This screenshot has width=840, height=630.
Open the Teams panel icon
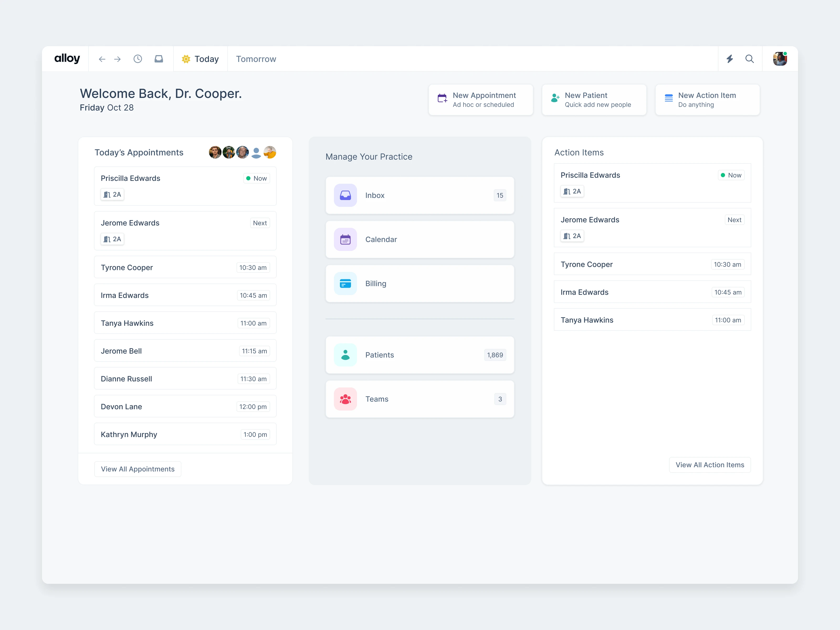pos(345,399)
